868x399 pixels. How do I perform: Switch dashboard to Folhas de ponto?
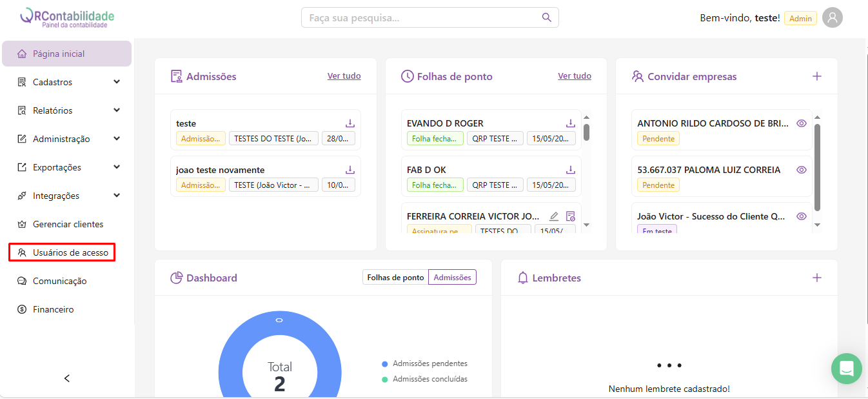pos(395,278)
